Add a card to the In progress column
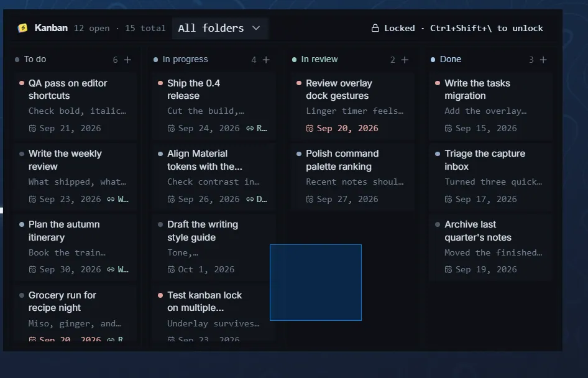 (266, 60)
